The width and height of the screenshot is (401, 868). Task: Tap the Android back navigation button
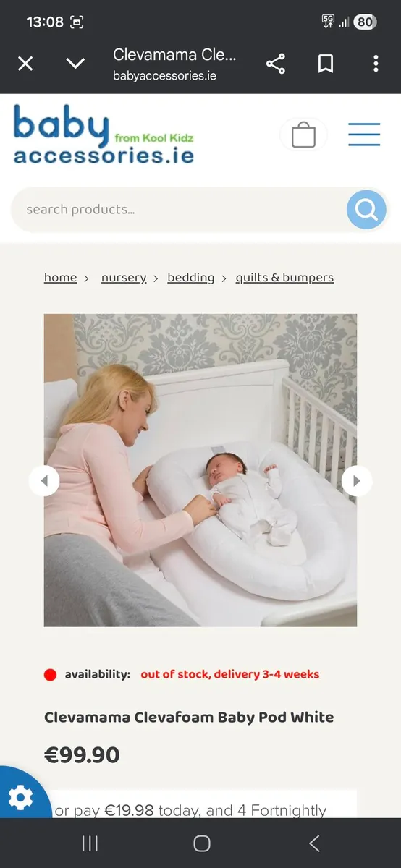[x=314, y=843]
